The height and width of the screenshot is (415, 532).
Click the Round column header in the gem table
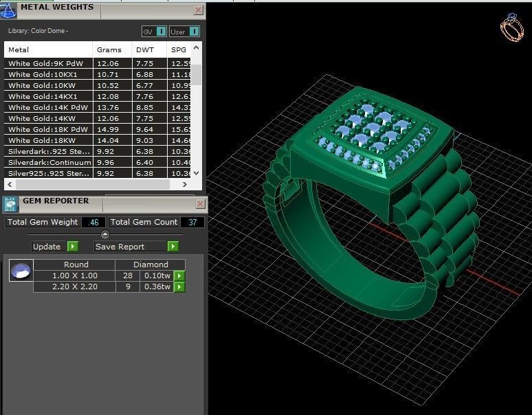tap(76, 265)
